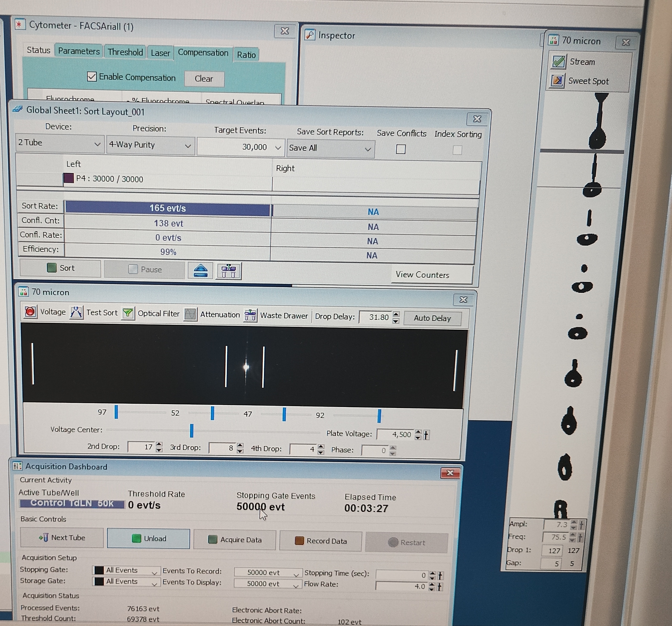Check the Save Conflicts checkbox
Viewport: 672px width, 626px height.
coord(400,149)
